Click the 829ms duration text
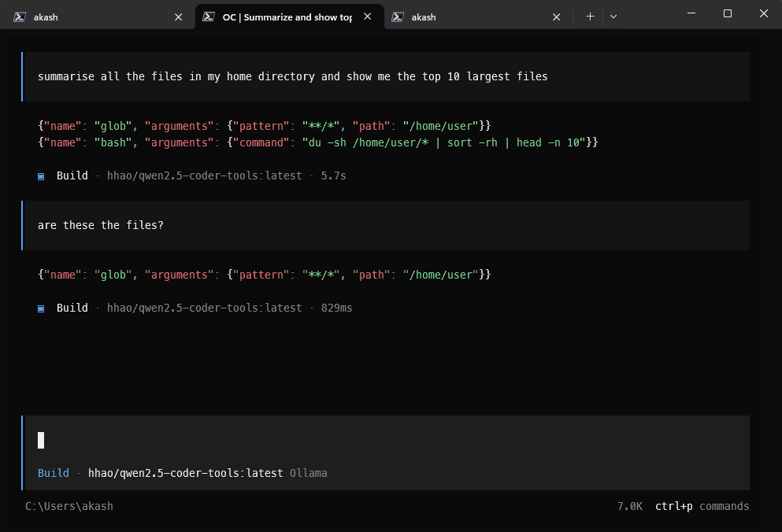Viewport: 782px width, 532px height. 336,308
